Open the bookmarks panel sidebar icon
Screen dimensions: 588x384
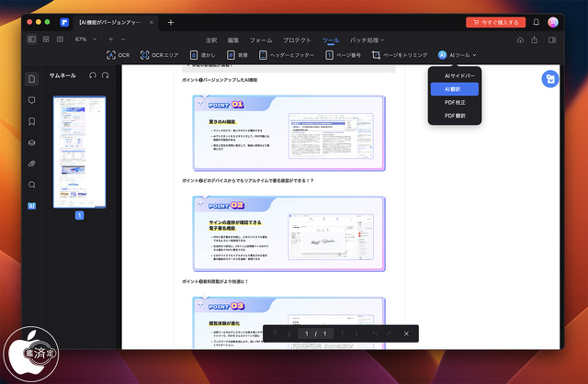pos(32,121)
